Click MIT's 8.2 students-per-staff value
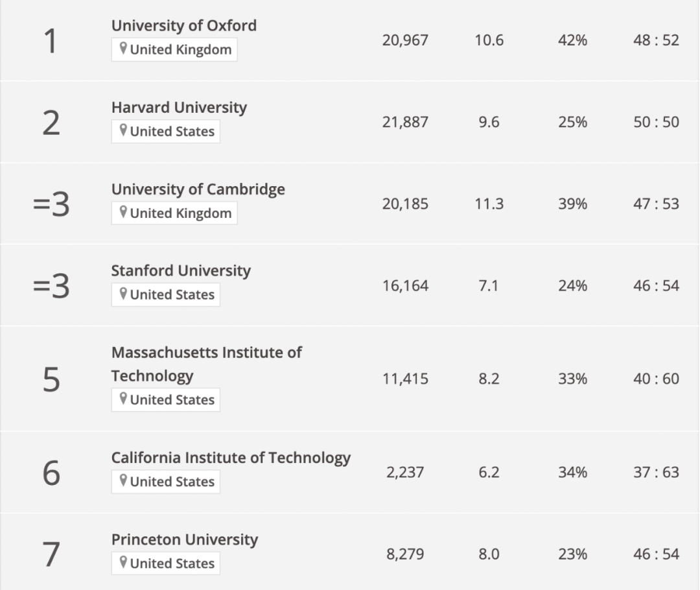The width and height of the screenshot is (700, 590). point(489,379)
